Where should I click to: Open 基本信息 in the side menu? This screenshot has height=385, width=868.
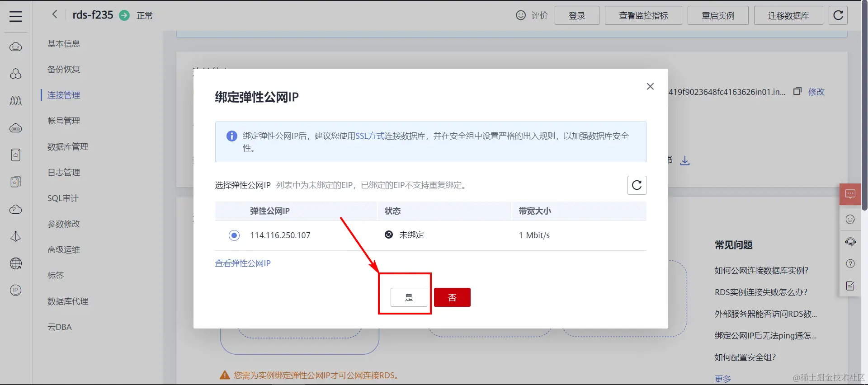pyautogui.click(x=64, y=44)
